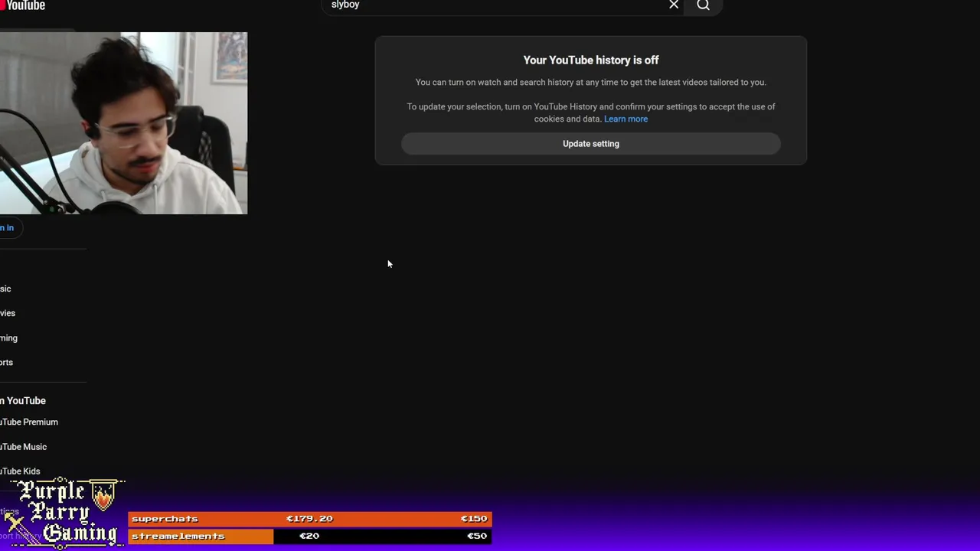Click the superchats goal bar
Screen dimensions: 980x551
tap(309, 519)
